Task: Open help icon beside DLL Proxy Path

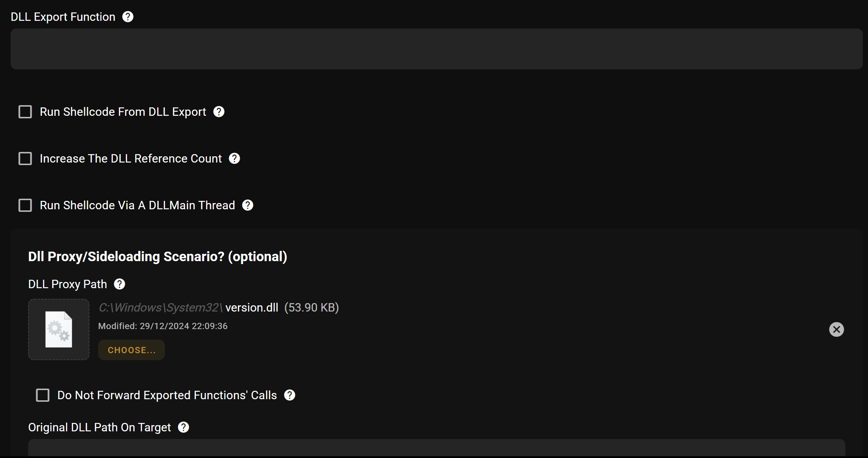Action: click(x=120, y=284)
